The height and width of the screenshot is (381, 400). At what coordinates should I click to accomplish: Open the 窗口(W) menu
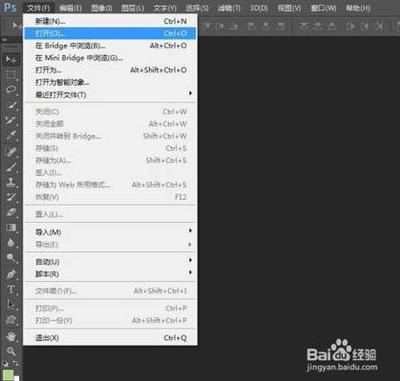323,8
